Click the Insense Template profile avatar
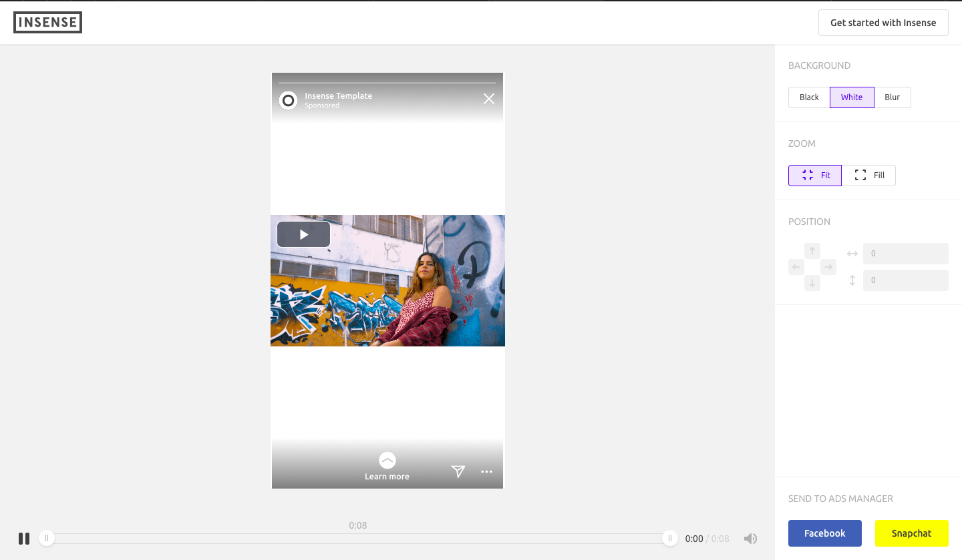This screenshot has height=560, width=962. [x=288, y=101]
